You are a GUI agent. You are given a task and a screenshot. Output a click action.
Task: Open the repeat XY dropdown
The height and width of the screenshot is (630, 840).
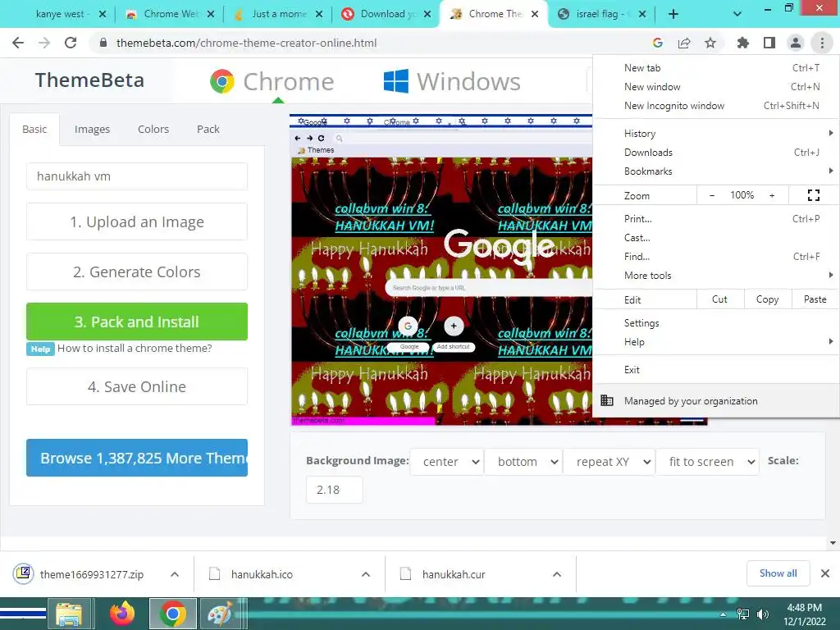(x=609, y=462)
